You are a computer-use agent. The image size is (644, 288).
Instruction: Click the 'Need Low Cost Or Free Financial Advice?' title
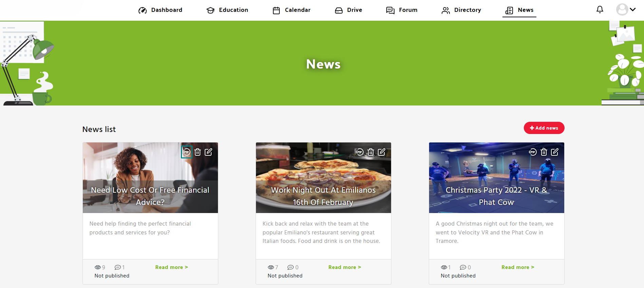click(150, 196)
